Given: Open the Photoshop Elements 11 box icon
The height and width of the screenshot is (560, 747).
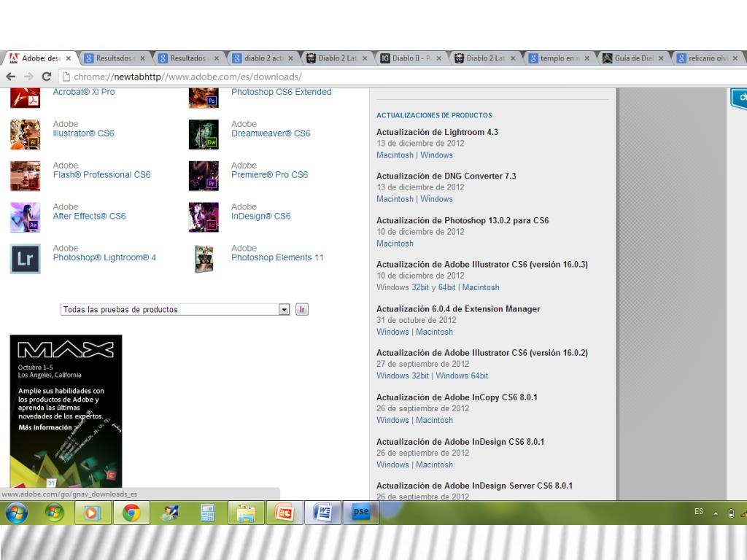Looking at the screenshot, I should tap(204, 259).
